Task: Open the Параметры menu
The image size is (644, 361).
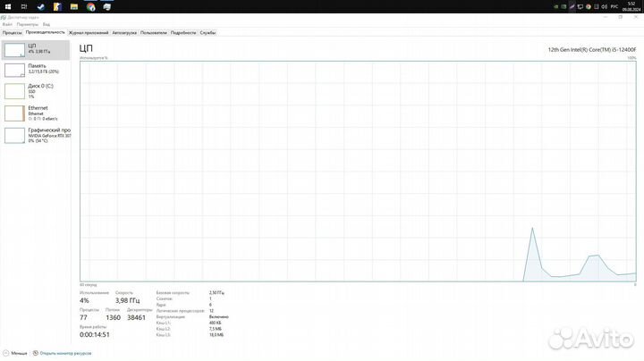Action: pos(28,24)
